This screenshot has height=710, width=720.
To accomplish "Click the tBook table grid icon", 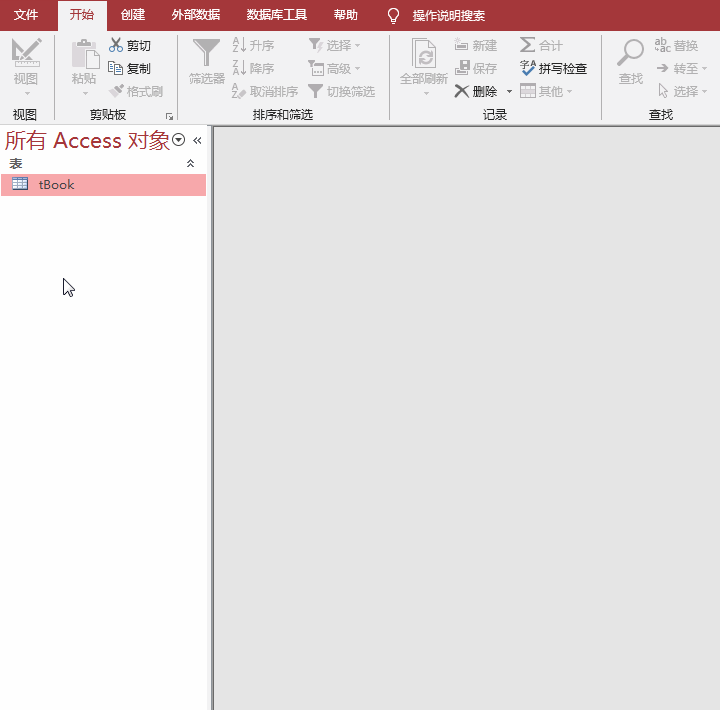I will click(x=20, y=184).
